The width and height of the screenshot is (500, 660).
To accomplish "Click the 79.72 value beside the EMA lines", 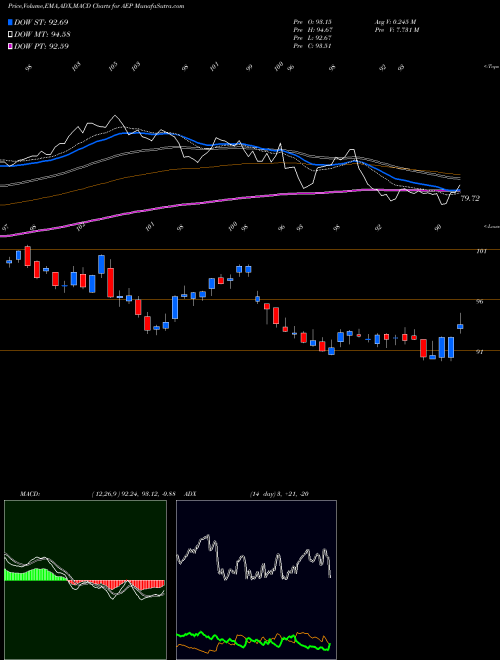I will tap(470, 198).
